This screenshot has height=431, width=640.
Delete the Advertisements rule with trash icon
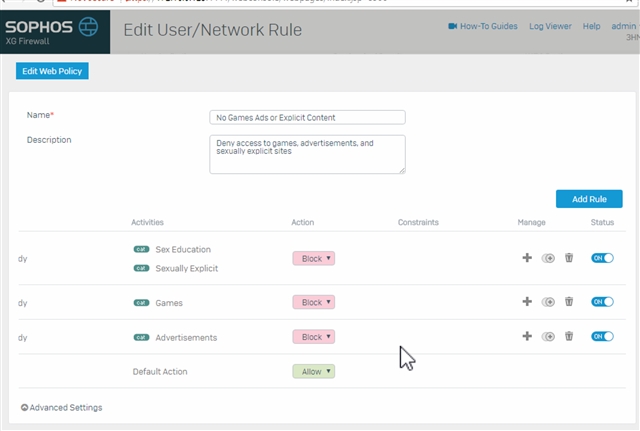click(569, 336)
